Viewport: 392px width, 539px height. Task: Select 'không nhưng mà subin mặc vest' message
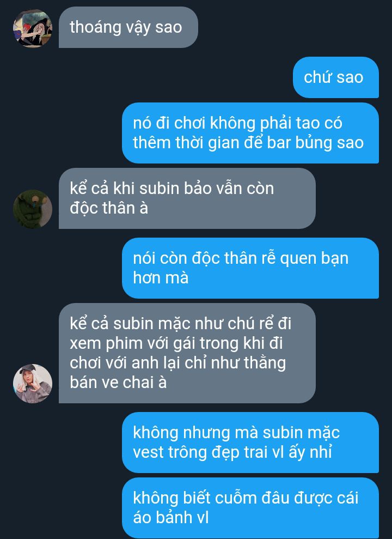pos(250,443)
